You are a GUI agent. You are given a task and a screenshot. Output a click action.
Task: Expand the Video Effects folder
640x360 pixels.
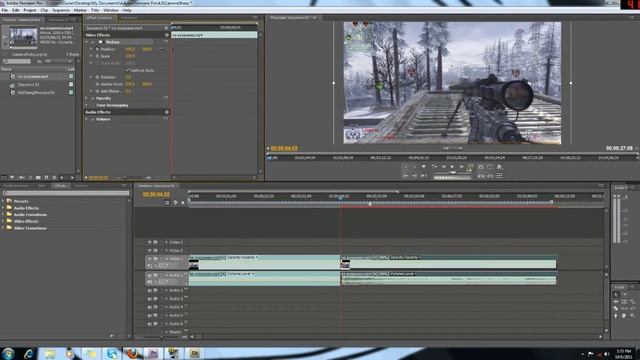coord(3,221)
